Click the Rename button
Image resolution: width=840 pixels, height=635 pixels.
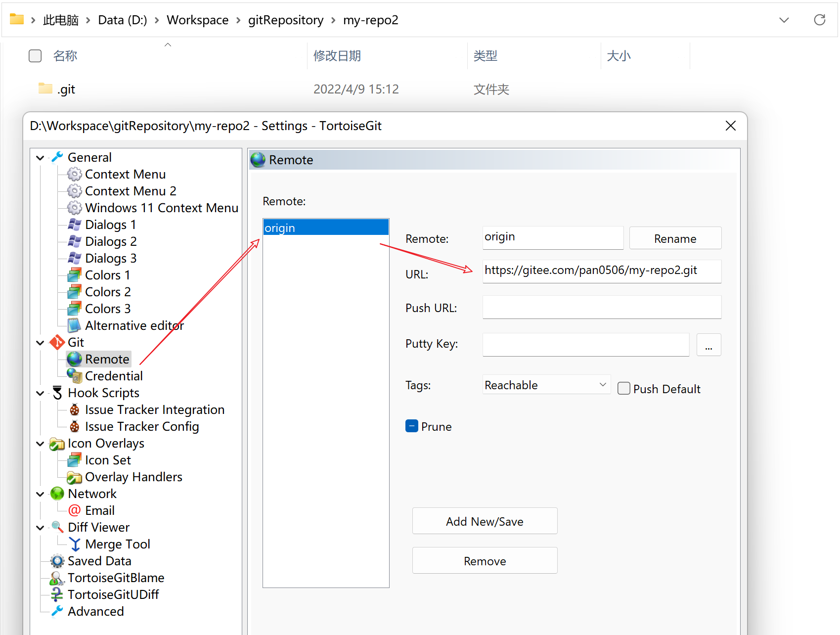pyautogui.click(x=675, y=238)
